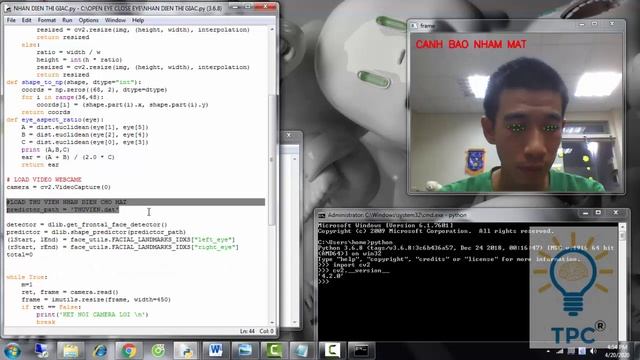Close the small window behind IDLE
Screen dimensions: 640x360
click(289, 135)
